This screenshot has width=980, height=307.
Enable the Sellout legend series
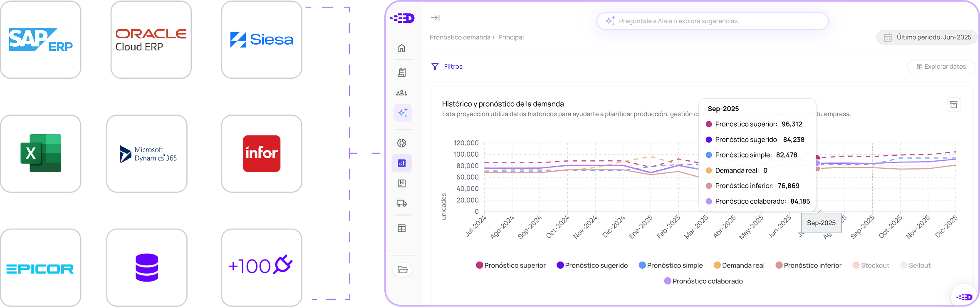(x=916, y=265)
